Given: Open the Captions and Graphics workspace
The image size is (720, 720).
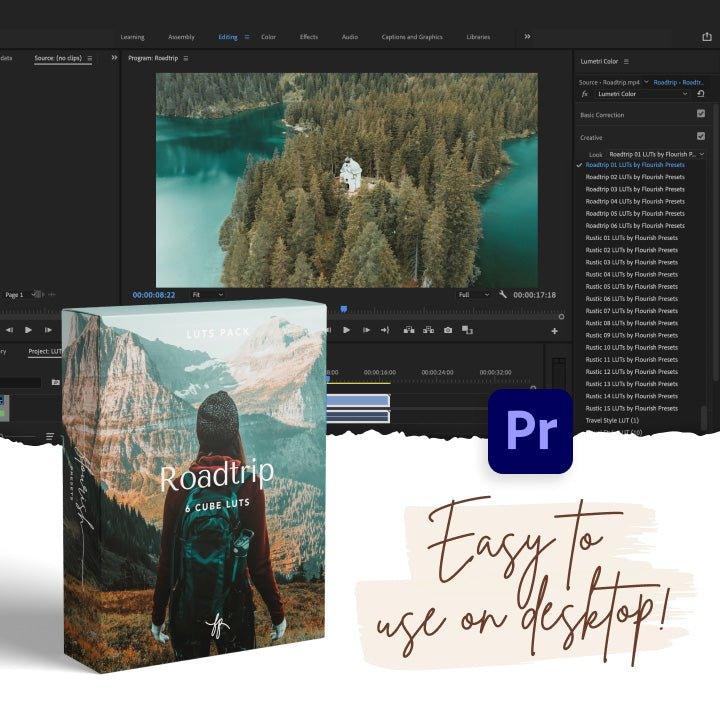Looking at the screenshot, I should point(411,37).
